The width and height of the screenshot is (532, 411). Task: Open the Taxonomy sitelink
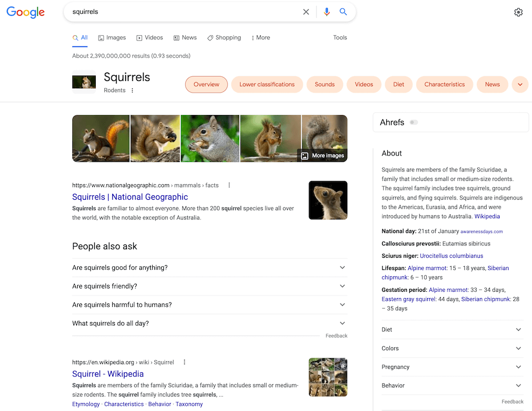click(x=189, y=404)
